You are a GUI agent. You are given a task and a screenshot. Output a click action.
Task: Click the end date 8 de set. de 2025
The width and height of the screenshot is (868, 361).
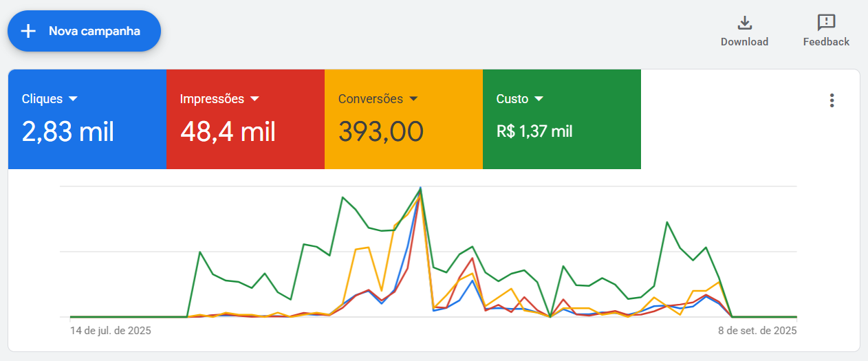(757, 330)
